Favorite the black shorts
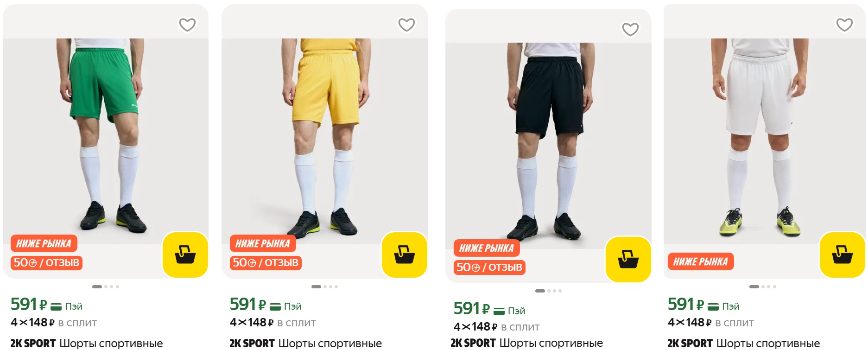Viewport: 868px width, 350px height. click(630, 29)
